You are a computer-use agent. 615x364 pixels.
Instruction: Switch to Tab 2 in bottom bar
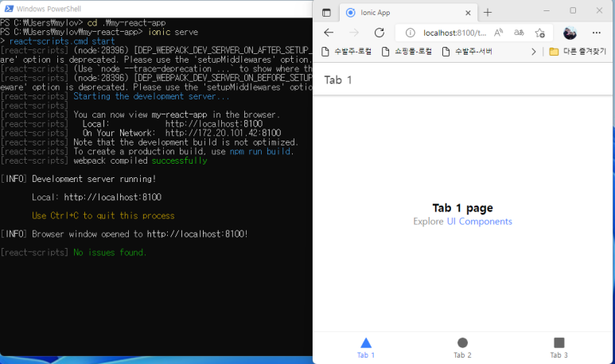(x=462, y=348)
